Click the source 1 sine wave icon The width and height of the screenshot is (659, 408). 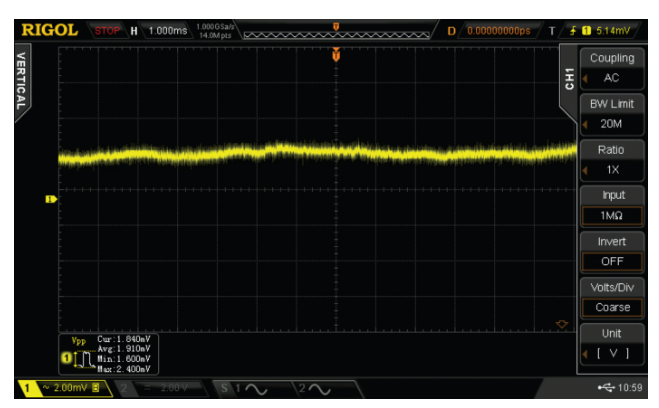point(256,389)
